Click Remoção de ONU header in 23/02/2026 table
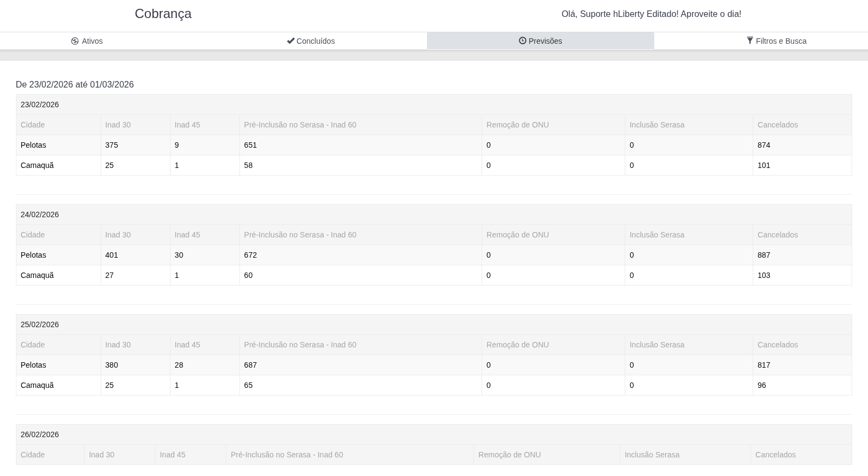 click(x=517, y=125)
